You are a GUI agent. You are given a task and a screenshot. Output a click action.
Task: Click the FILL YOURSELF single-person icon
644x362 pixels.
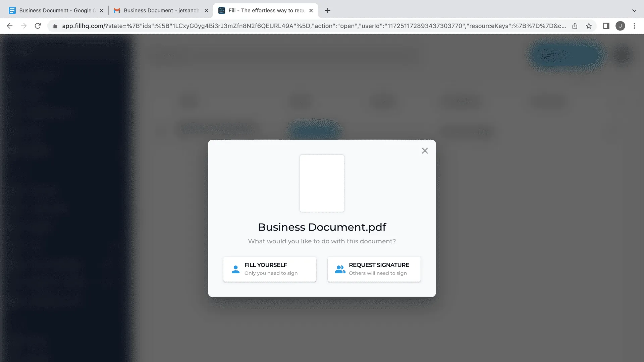coord(235,269)
